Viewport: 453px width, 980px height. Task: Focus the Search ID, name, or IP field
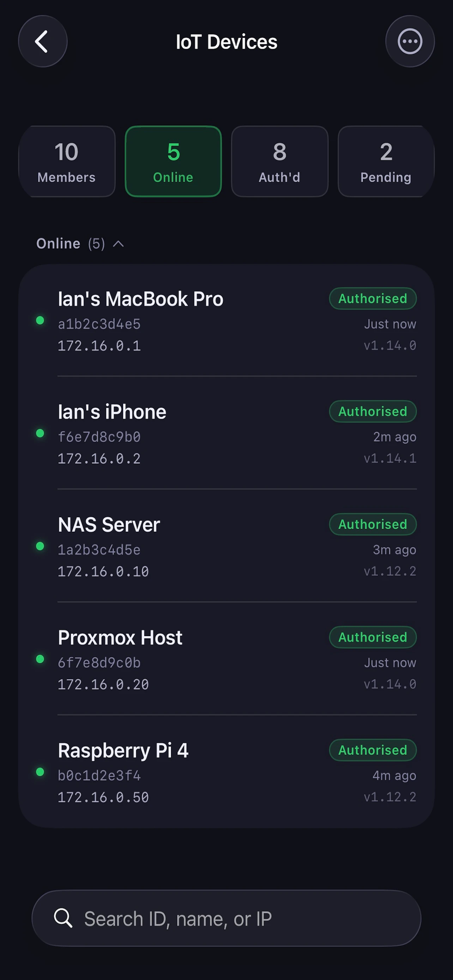227,918
